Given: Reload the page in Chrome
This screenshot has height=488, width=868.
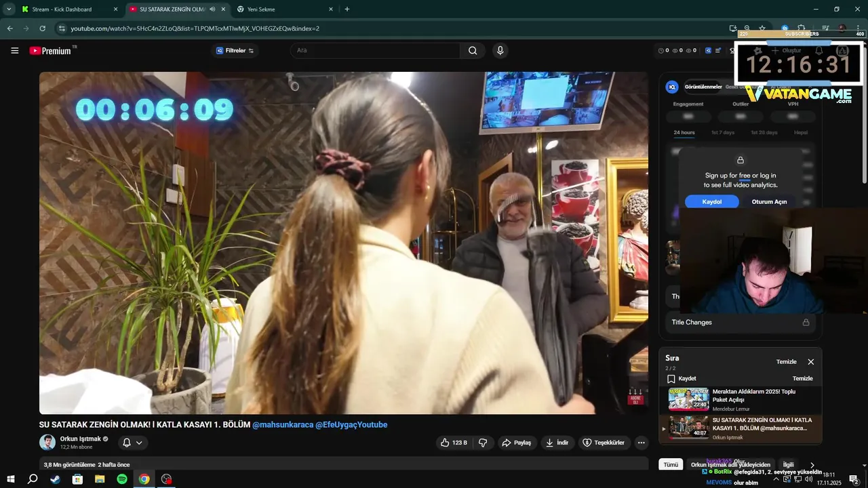Looking at the screenshot, I should [x=43, y=28].
